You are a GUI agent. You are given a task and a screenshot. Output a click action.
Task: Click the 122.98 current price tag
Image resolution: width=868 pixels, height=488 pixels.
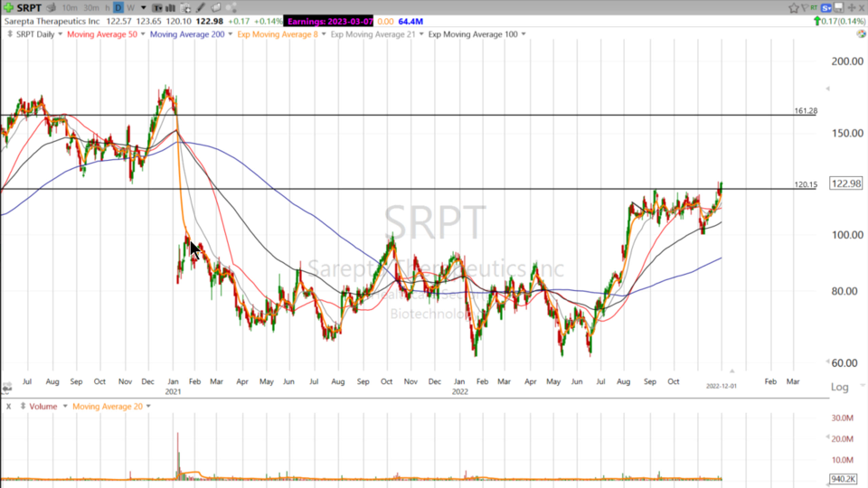tap(846, 183)
